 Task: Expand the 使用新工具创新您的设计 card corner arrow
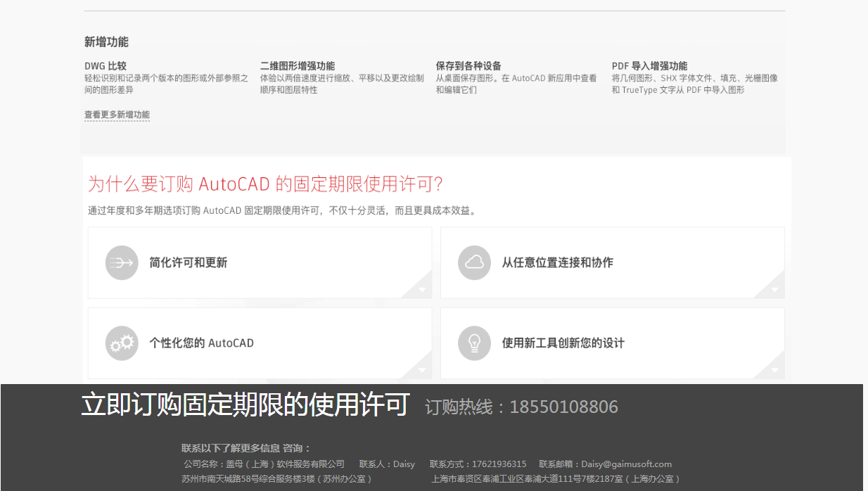coord(774,370)
